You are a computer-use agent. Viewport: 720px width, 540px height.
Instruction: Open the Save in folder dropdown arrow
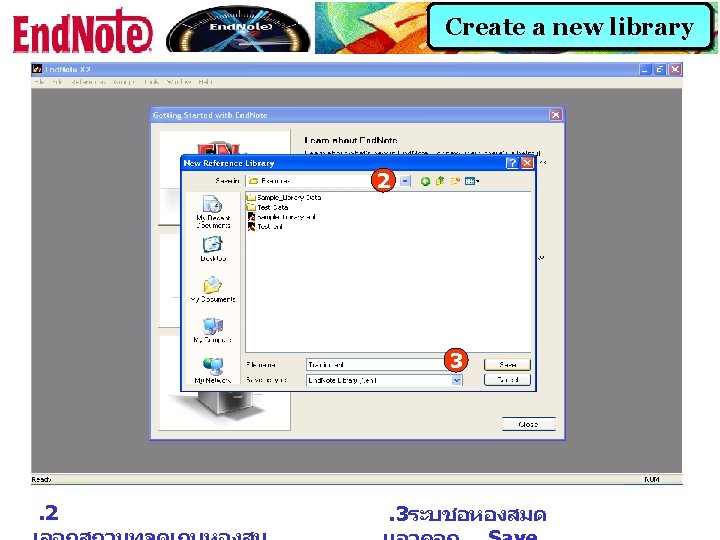point(405,181)
